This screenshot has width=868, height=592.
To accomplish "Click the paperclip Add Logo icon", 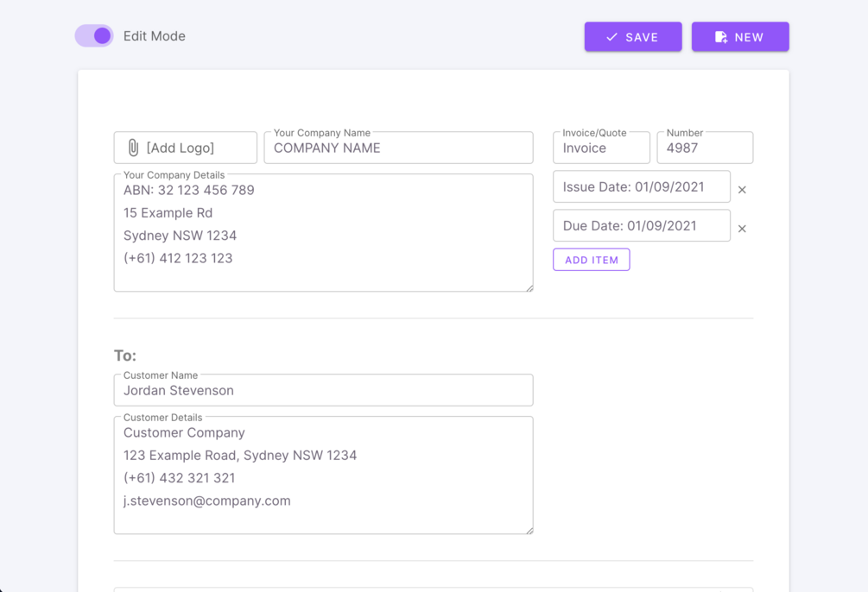I will point(133,148).
